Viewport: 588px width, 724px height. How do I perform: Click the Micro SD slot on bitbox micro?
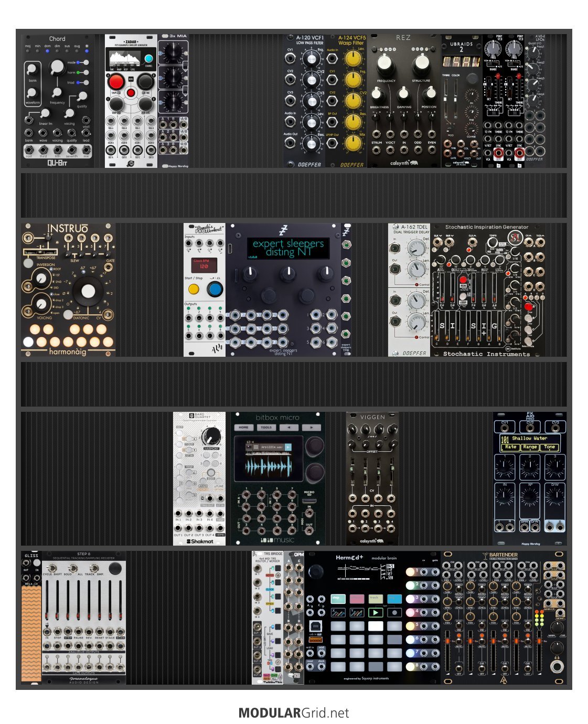(x=309, y=502)
